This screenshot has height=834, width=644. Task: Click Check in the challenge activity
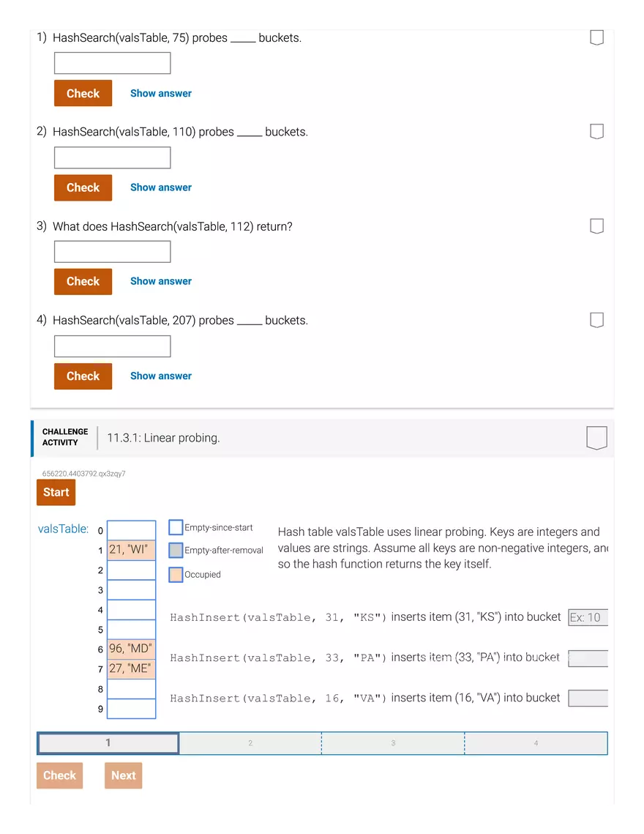pyautogui.click(x=59, y=775)
